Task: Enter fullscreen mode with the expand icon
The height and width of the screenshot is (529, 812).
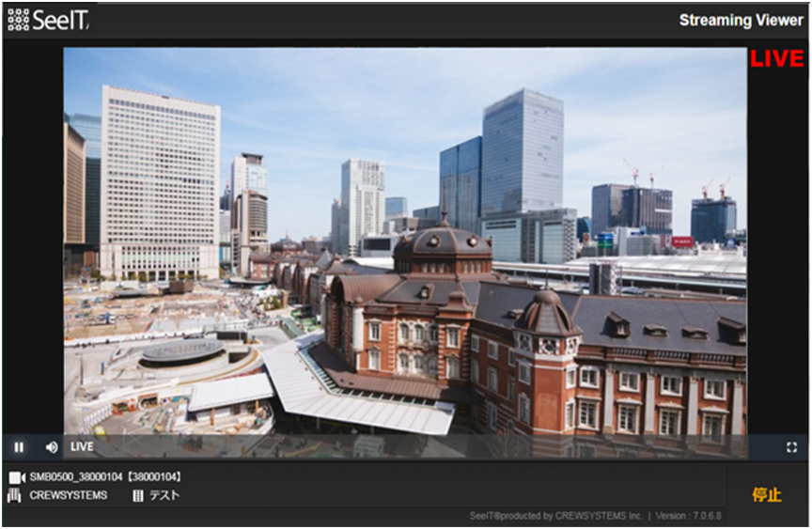Action: (x=791, y=447)
